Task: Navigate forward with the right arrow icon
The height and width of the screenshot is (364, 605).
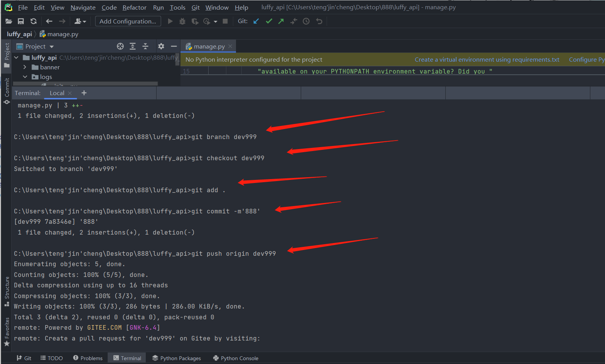Action: point(62,21)
